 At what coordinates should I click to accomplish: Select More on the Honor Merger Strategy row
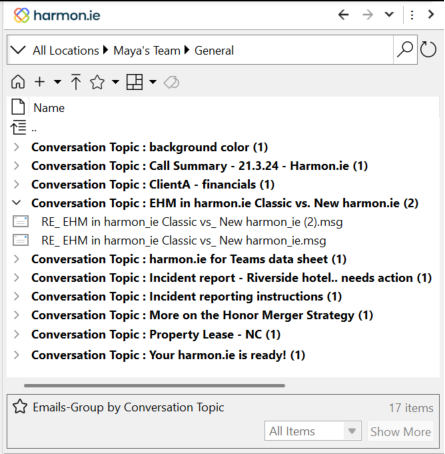[202, 315]
